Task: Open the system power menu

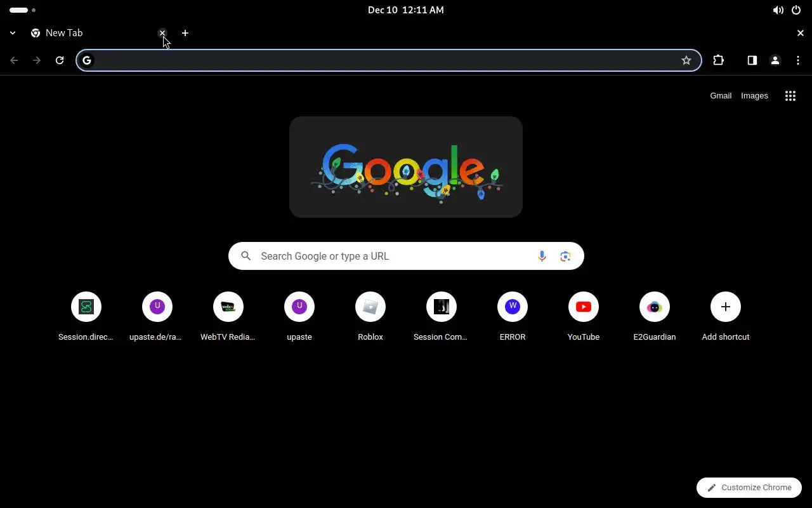Action: coord(796,10)
